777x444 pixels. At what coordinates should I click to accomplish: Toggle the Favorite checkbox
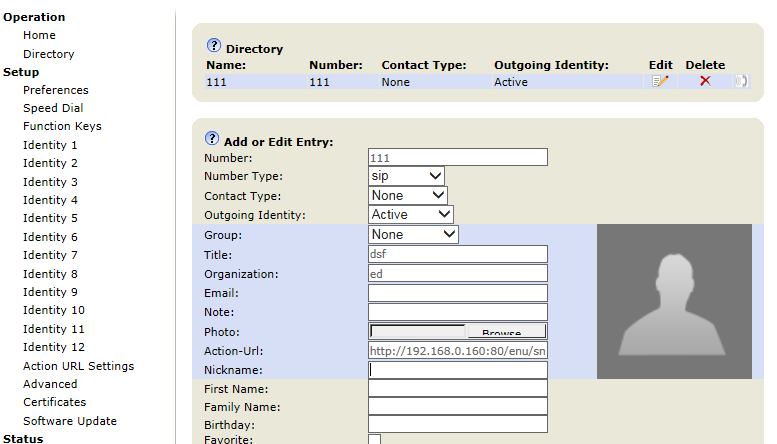pos(374,439)
